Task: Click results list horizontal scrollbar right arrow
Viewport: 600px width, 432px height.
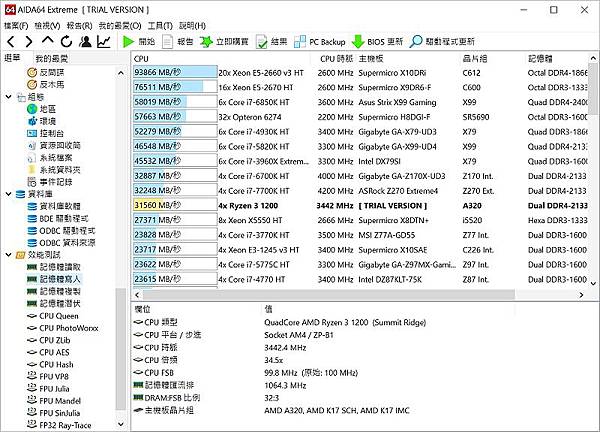Action: pyautogui.click(x=581, y=295)
